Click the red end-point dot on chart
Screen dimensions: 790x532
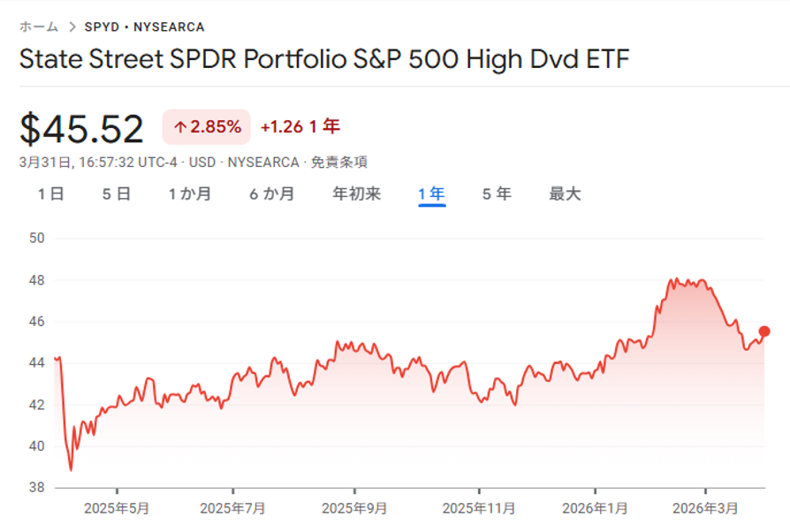[x=764, y=331]
